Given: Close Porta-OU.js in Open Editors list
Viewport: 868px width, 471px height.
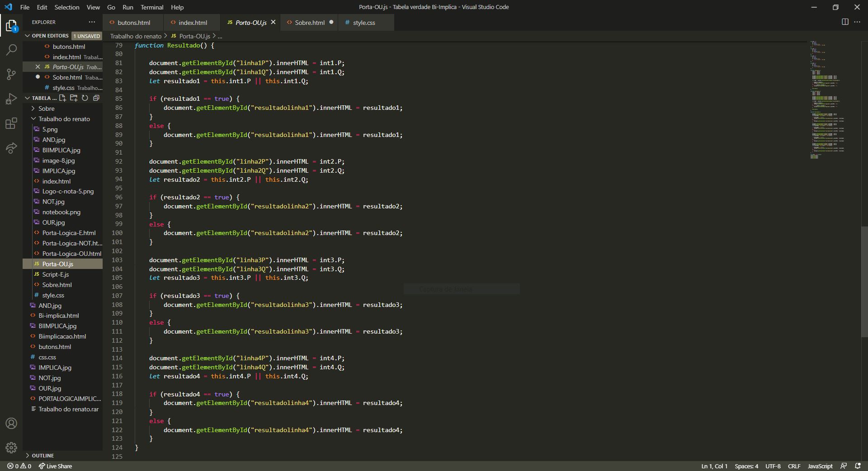Looking at the screenshot, I should click(38, 67).
